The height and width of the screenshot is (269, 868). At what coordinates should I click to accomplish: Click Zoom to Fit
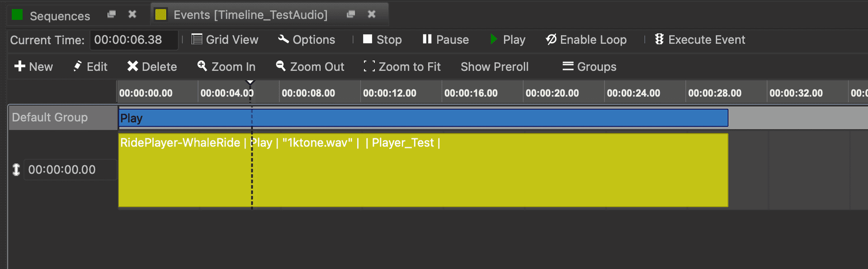pyautogui.click(x=402, y=66)
